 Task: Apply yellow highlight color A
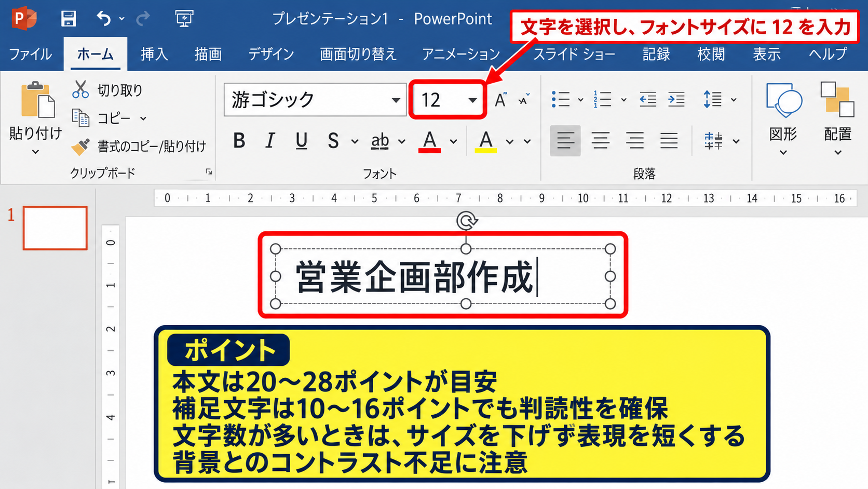coord(485,141)
